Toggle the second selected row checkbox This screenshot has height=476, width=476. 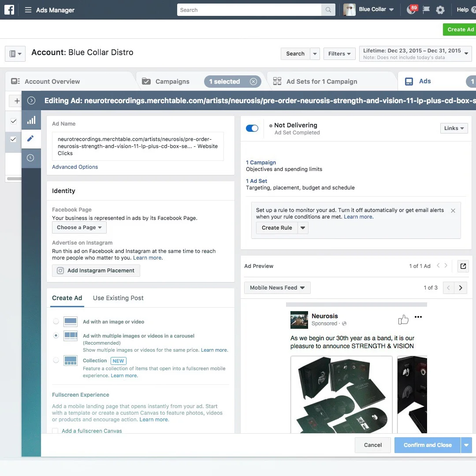click(x=13, y=139)
